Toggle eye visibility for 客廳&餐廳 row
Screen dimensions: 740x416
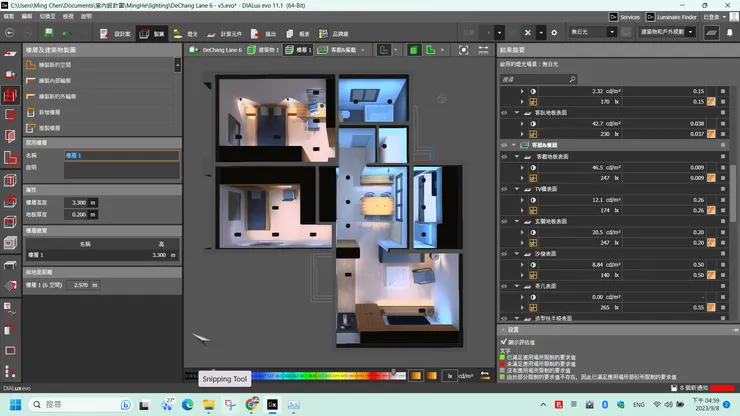coord(504,145)
